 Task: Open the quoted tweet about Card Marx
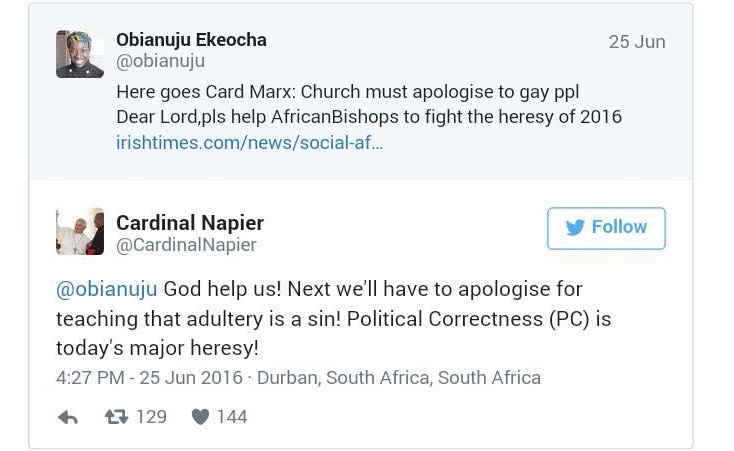368,104
